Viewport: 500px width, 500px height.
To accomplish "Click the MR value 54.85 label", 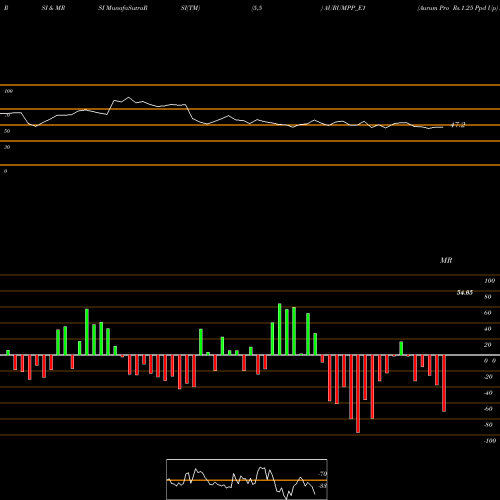I will 465,293.
